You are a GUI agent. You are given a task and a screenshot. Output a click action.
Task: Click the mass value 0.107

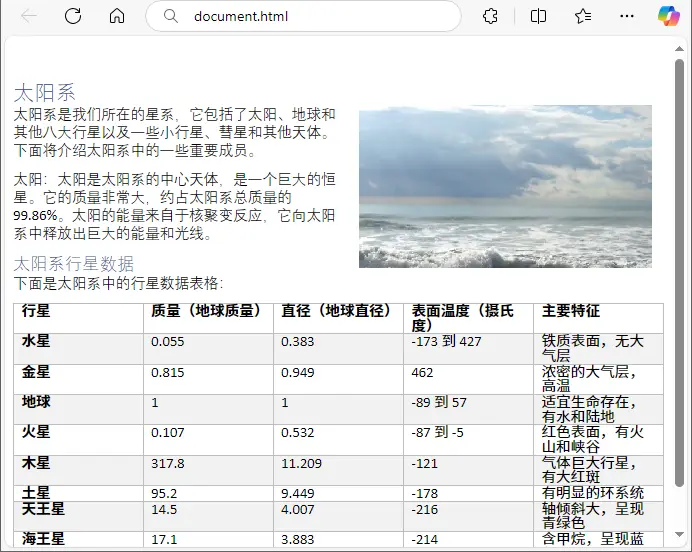pyautogui.click(x=167, y=432)
